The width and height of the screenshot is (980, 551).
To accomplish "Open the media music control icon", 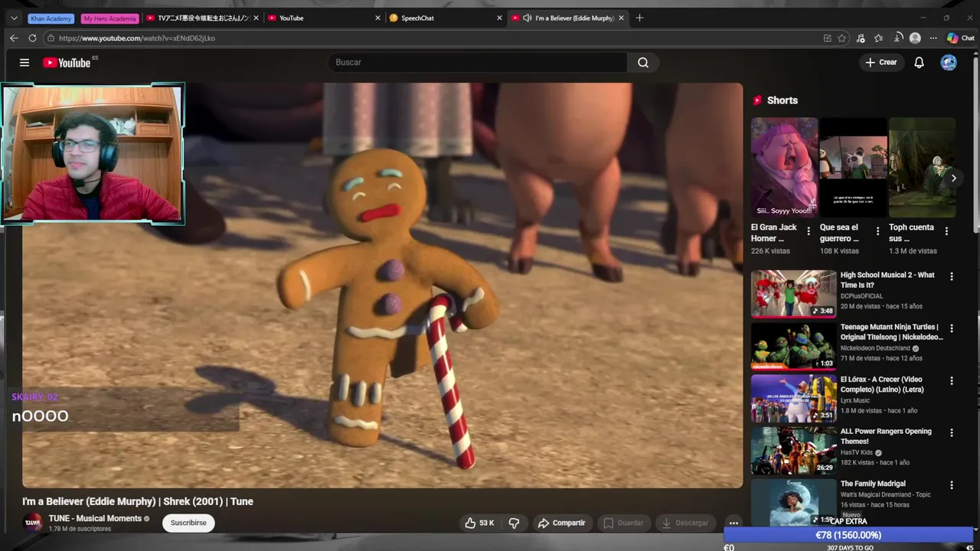I will point(861,38).
